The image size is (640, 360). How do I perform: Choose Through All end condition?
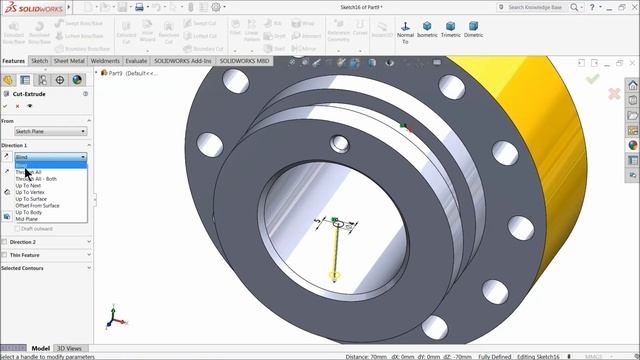(x=29, y=172)
